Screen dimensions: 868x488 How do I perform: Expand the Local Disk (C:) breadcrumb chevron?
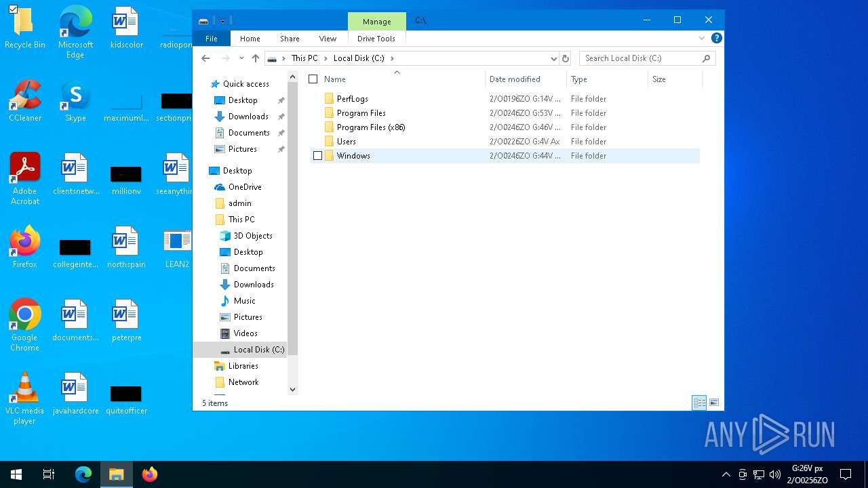[392, 58]
